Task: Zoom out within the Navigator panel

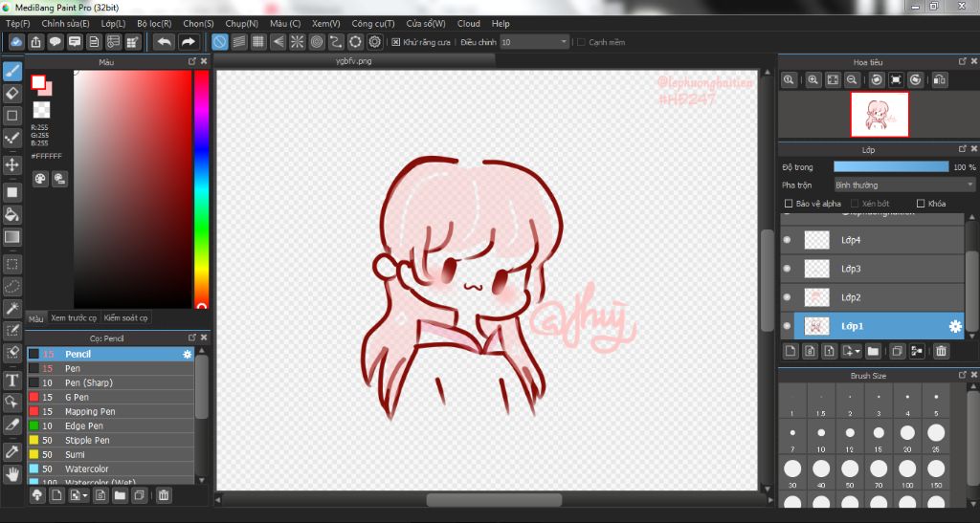Action: [x=852, y=80]
